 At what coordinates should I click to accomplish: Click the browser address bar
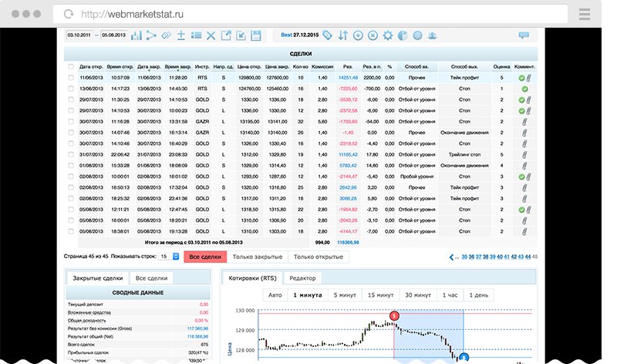310,14
